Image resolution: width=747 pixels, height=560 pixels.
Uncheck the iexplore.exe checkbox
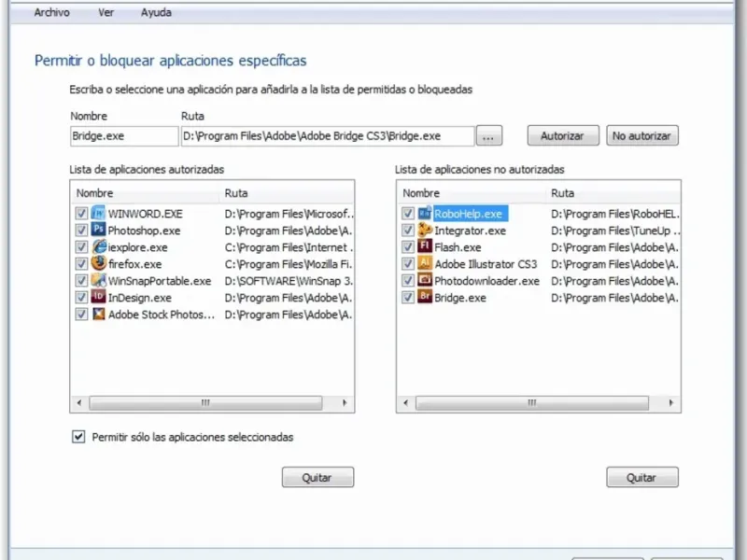tap(81, 247)
